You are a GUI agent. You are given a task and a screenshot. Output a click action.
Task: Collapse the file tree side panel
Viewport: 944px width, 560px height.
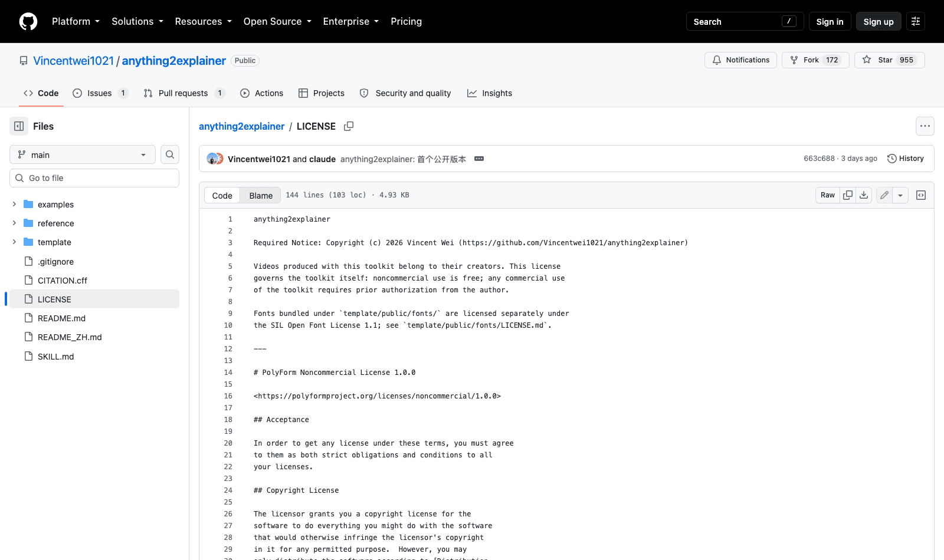tap(19, 126)
